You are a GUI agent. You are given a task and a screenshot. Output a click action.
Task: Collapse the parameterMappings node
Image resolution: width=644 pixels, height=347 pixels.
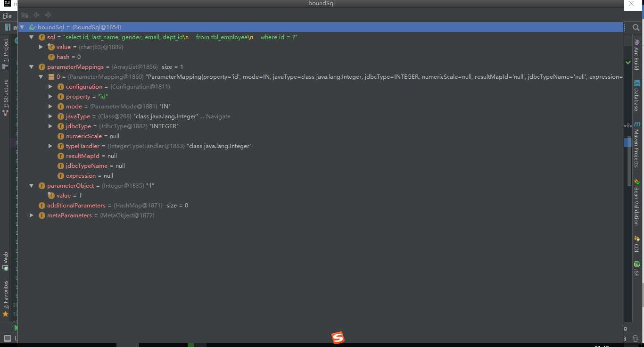(32, 66)
